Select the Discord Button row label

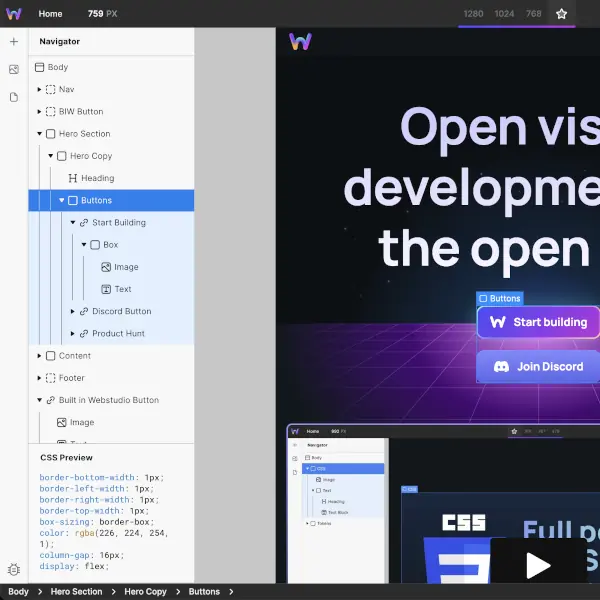coord(122,311)
